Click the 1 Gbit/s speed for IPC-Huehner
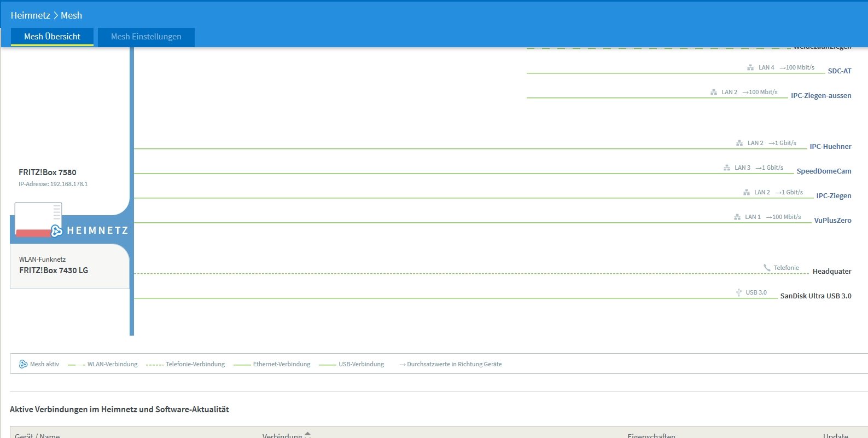The height and width of the screenshot is (438, 868). pyautogui.click(x=783, y=143)
